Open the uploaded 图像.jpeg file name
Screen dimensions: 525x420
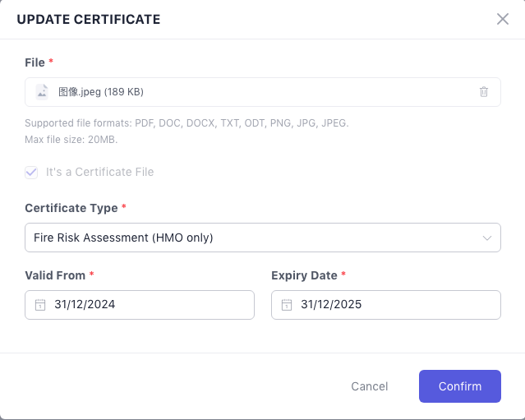(x=100, y=92)
